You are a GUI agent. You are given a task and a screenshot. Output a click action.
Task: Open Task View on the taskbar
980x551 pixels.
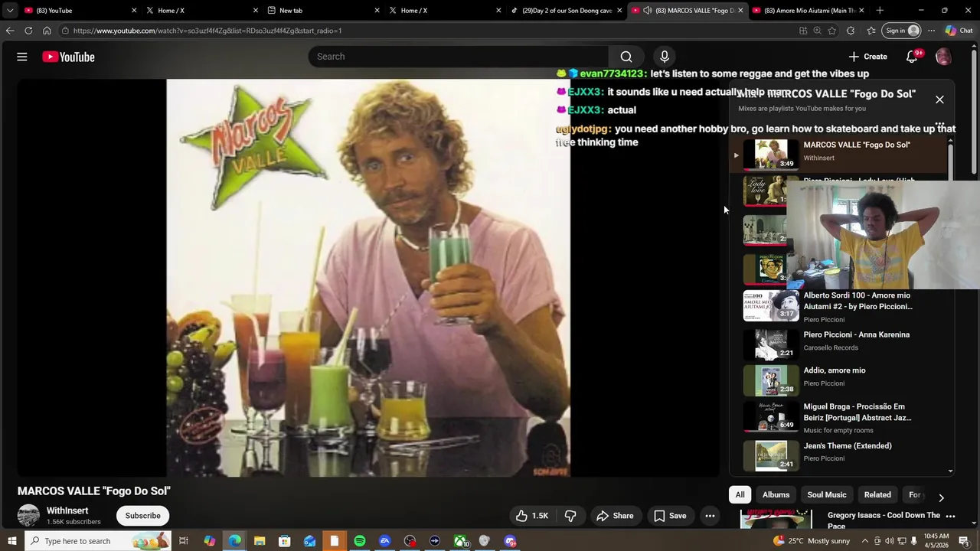pyautogui.click(x=184, y=541)
